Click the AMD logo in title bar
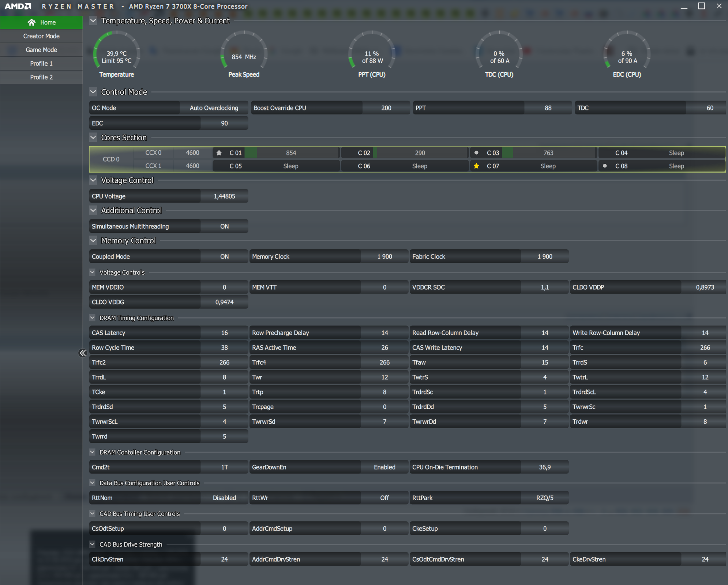The image size is (728, 585). pyautogui.click(x=18, y=6)
